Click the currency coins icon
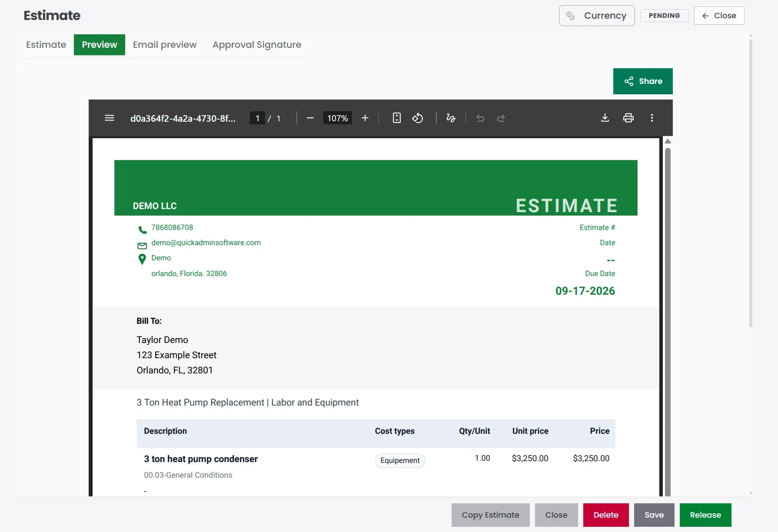This screenshot has height=532, width=778. [571, 16]
